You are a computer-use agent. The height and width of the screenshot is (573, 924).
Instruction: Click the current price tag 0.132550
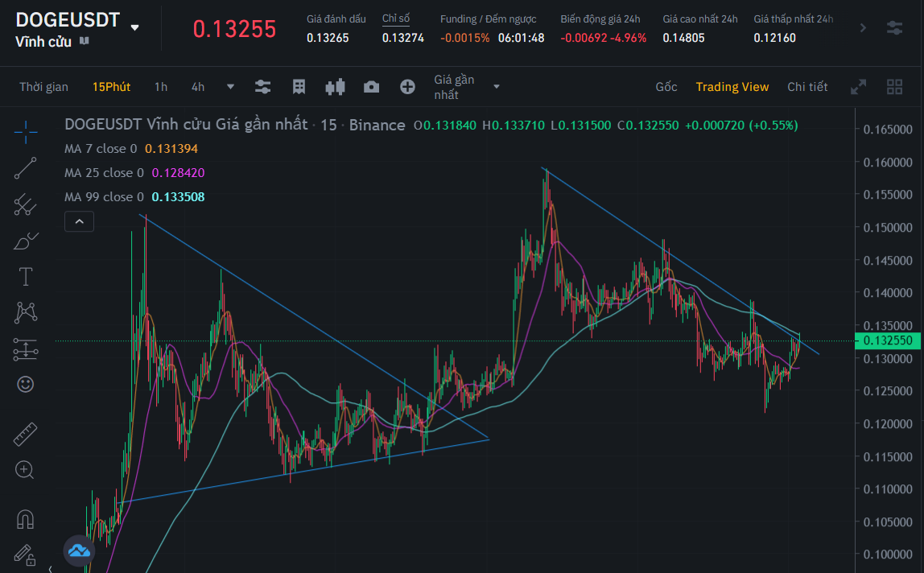pos(888,340)
